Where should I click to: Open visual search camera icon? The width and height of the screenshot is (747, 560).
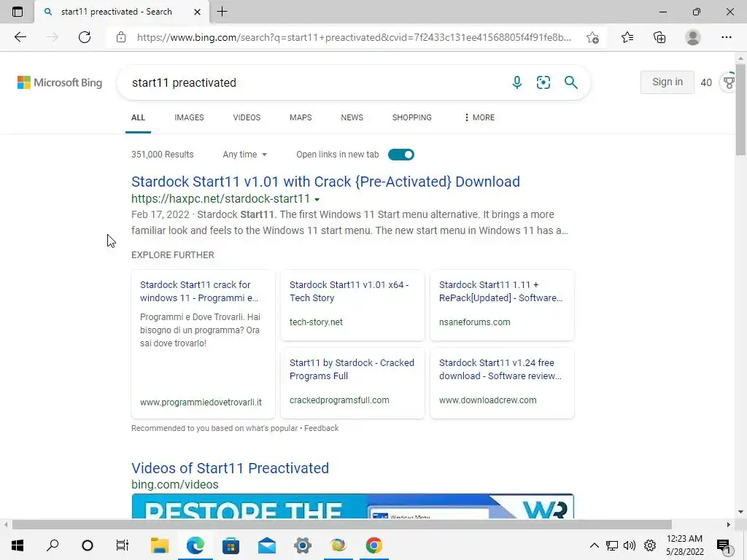coord(543,82)
